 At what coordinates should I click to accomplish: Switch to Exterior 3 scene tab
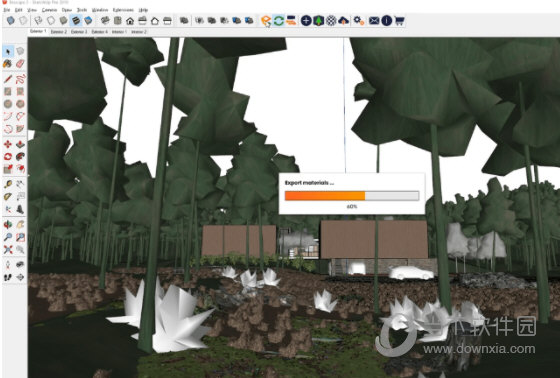click(x=79, y=32)
